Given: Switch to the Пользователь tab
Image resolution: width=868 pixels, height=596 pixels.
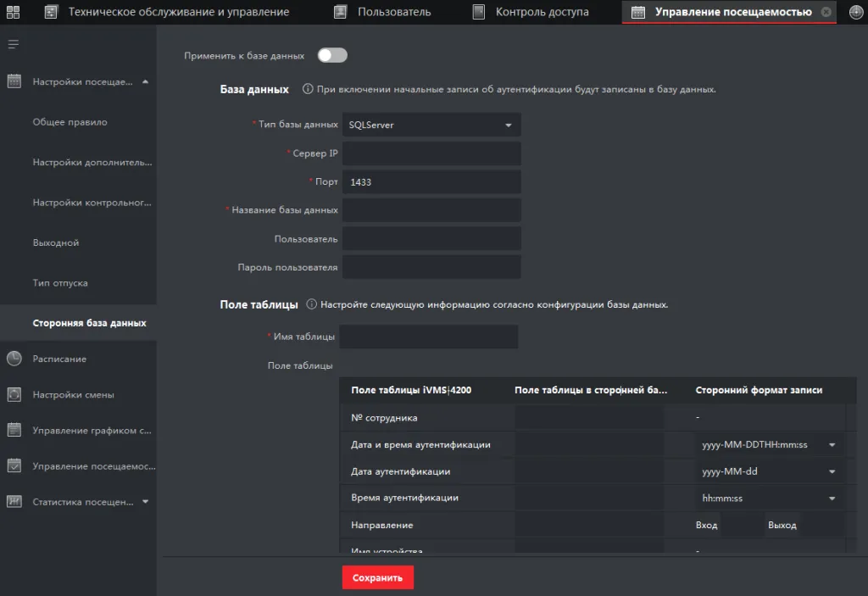Looking at the screenshot, I should point(393,12).
